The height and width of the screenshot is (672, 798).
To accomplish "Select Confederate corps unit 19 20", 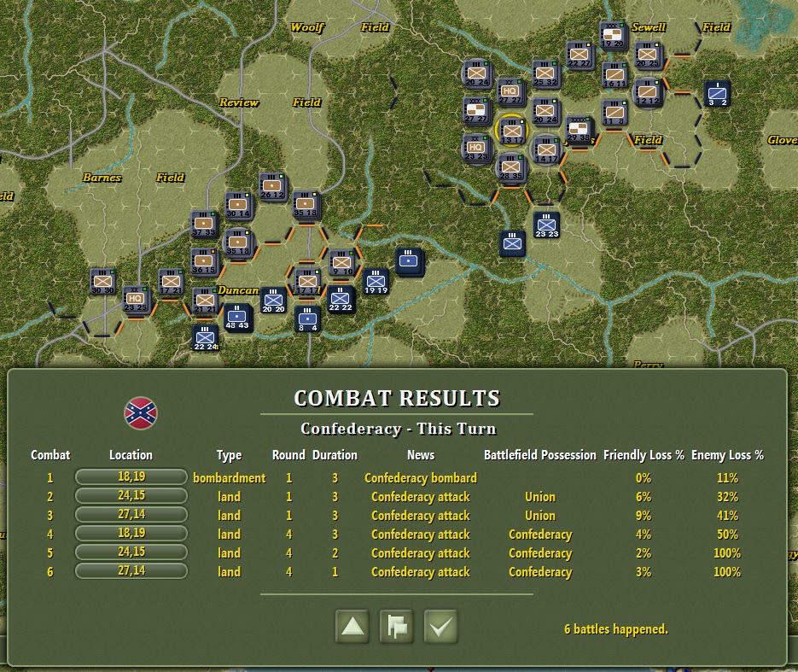I will 613,35.
